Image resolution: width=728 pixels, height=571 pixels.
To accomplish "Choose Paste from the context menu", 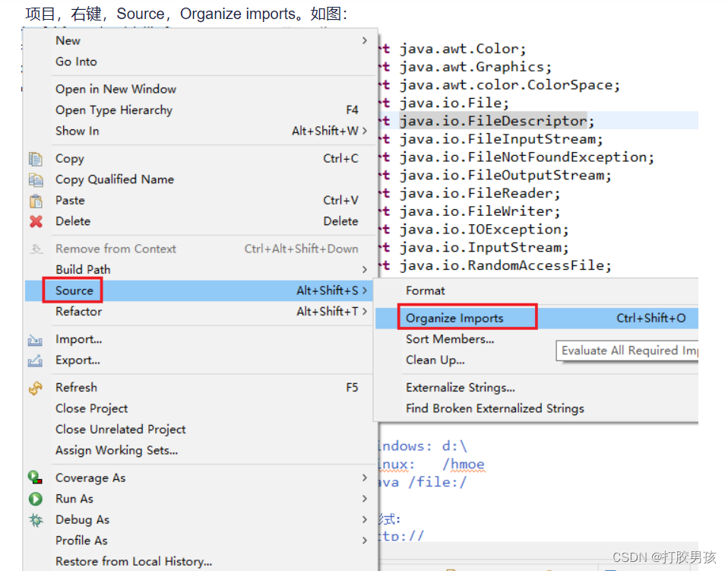I will pos(200,201).
